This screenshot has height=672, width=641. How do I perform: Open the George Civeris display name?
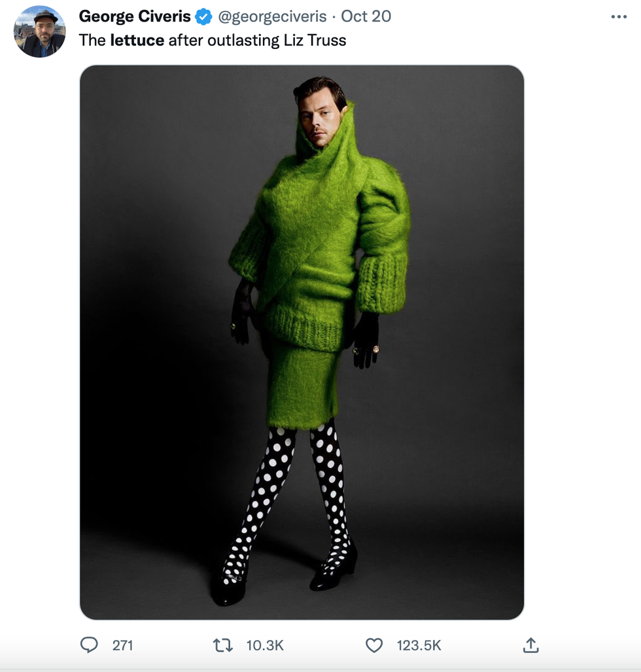tap(135, 16)
